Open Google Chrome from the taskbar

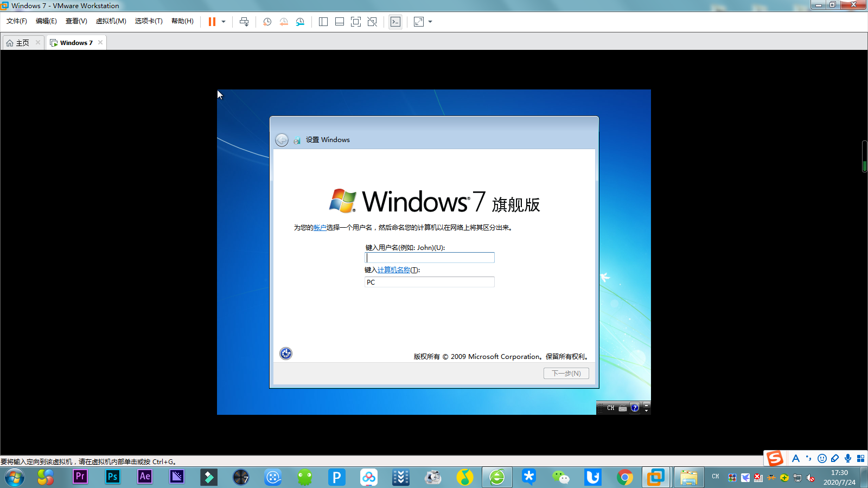(624, 477)
